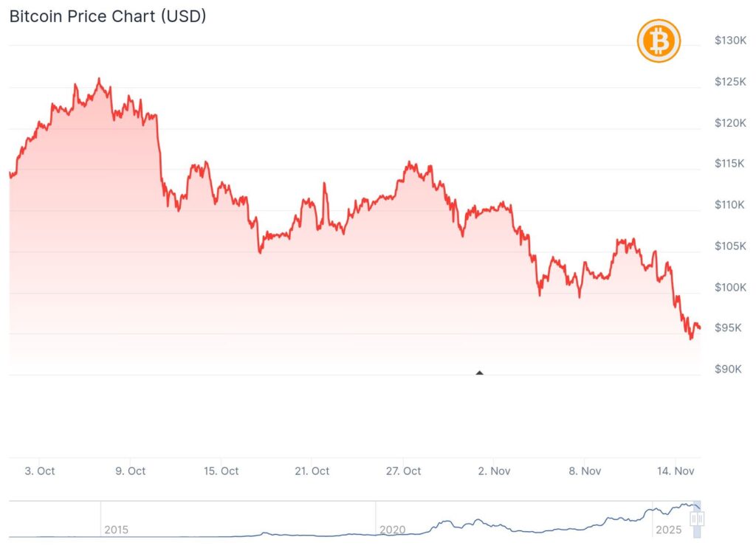This screenshot has width=756, height=551.
Task: Click the orange Bitcoin logo icon
Action: tap(658, 41)
